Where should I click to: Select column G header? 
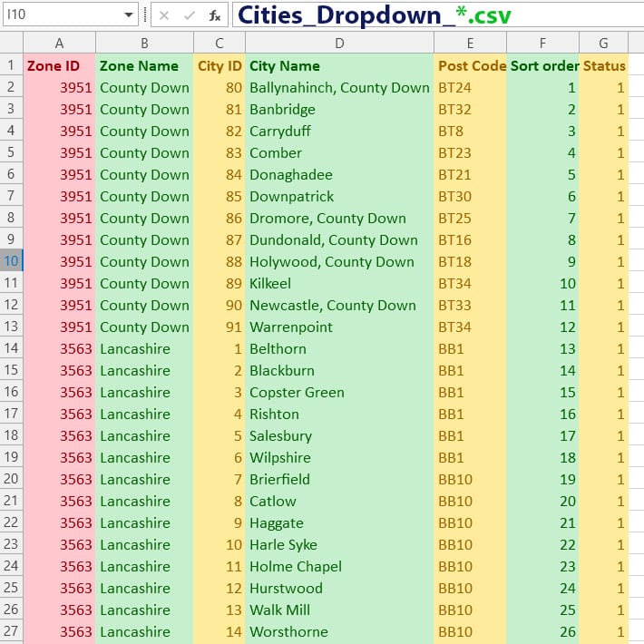pos(603,43)
